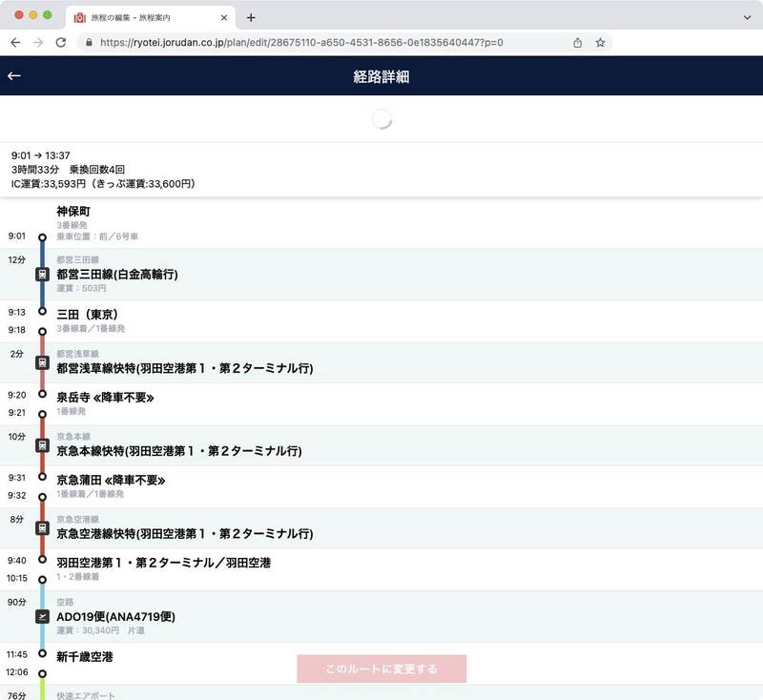Click the 1・2番線着 platform text
This screenshot has height=700, width=763.
[78, 576]
